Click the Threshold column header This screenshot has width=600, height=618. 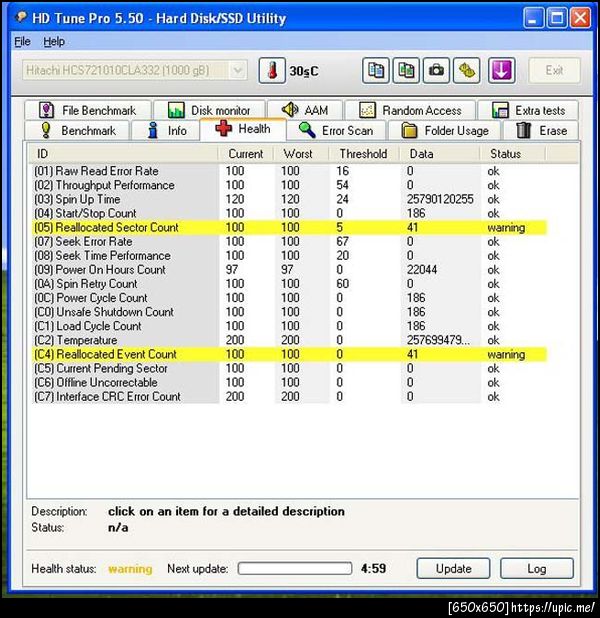coord(364,154)
